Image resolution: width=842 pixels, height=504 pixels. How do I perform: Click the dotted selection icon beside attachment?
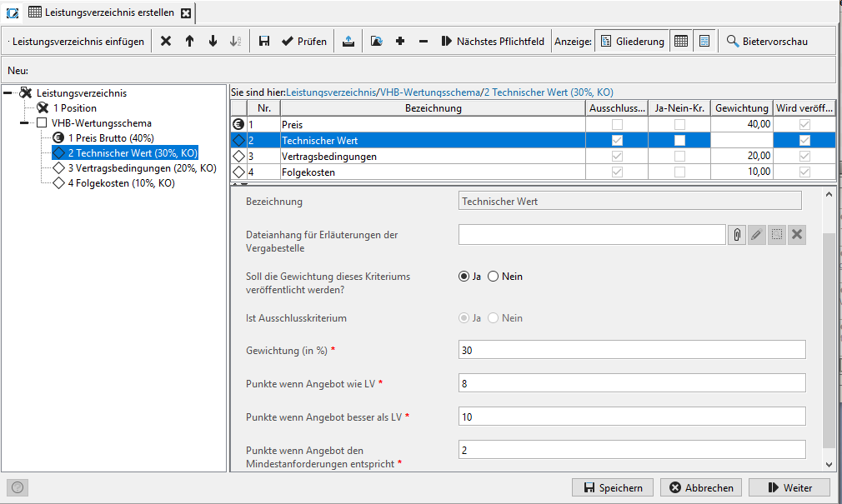pos(776,235)
